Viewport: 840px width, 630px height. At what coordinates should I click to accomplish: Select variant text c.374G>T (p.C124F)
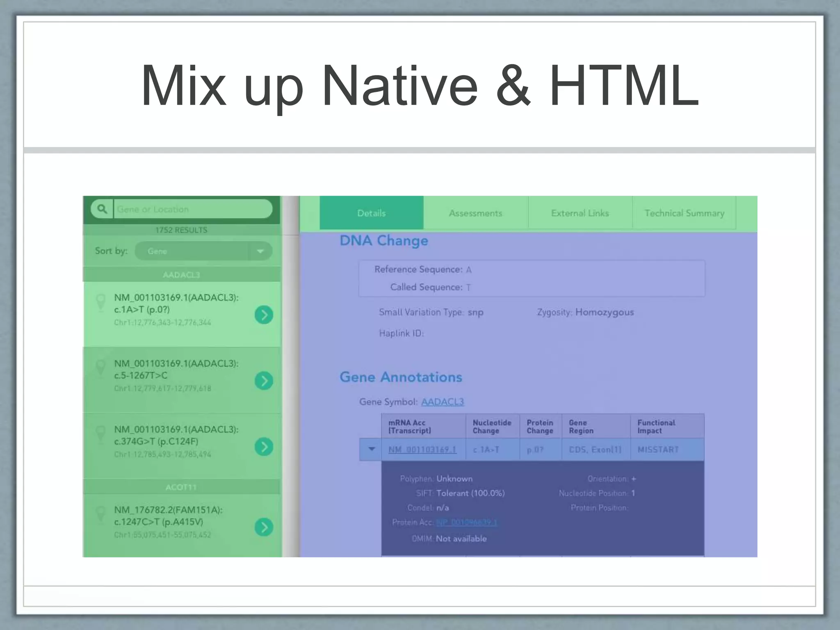pos(156,441)
